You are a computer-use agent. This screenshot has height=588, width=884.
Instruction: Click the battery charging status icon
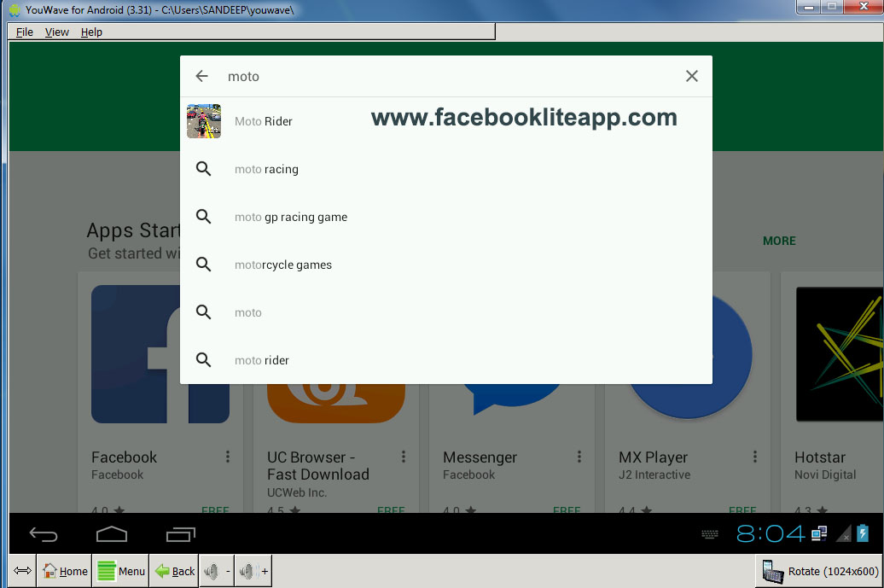[x=863, y=533]
